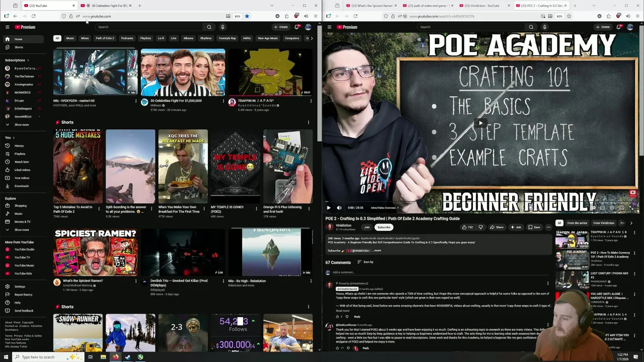644x362 pixels.
Task: Open more actions menu beside Save button
Action: click(x=548, y=227)
